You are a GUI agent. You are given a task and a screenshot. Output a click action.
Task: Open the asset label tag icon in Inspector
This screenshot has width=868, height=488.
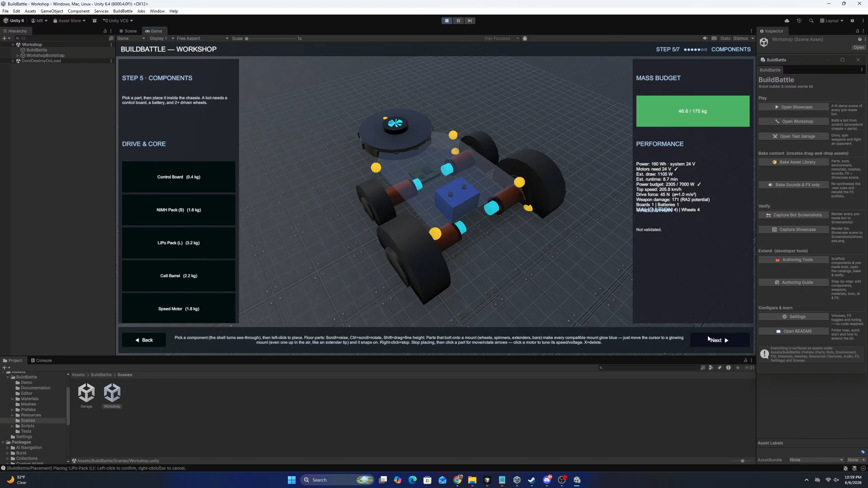coord(863,452)
